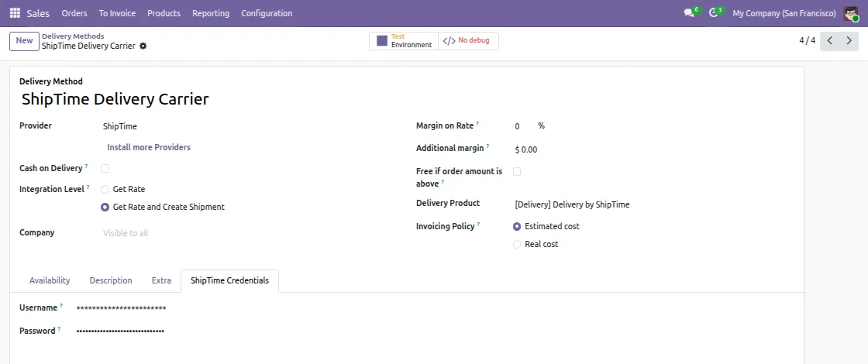Open the Reporting menu

tap(211, 13)
